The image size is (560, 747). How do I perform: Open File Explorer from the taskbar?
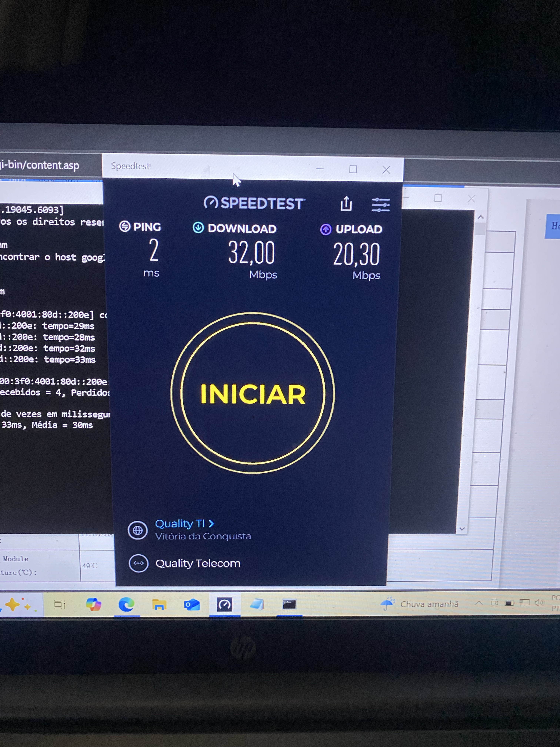159,605
